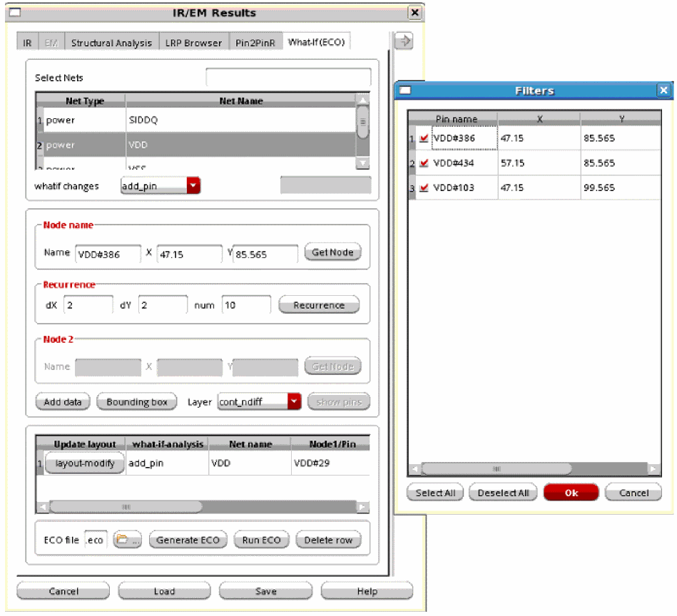Click the folder browse icon for ECO file

point(128,540)
